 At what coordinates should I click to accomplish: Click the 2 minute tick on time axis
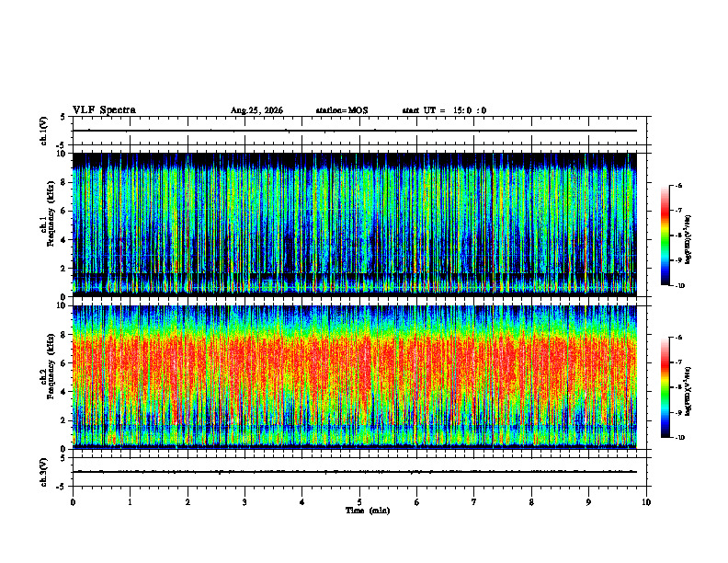[x=188, y=502]
